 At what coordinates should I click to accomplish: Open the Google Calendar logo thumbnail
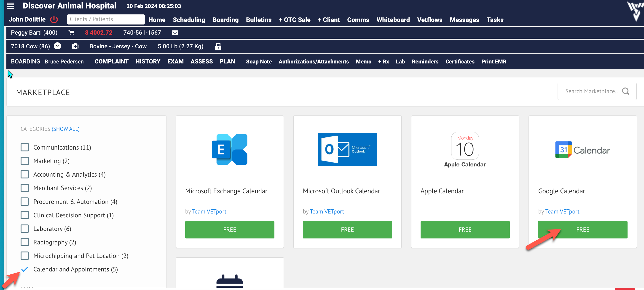(582, 150)
